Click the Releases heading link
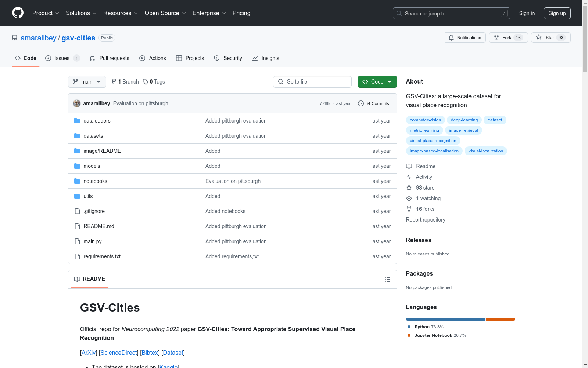588x368 pixels. click(x=419, y=240)
